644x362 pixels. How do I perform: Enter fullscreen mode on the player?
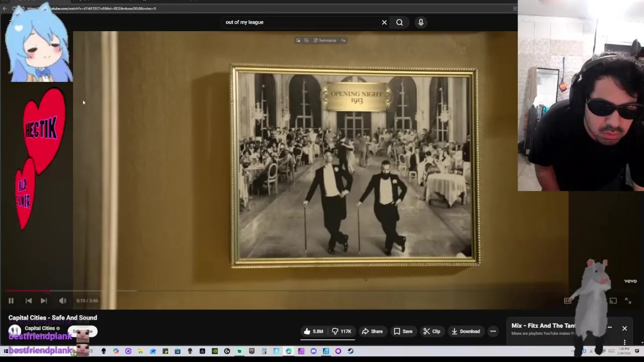(x=628, y=301)
